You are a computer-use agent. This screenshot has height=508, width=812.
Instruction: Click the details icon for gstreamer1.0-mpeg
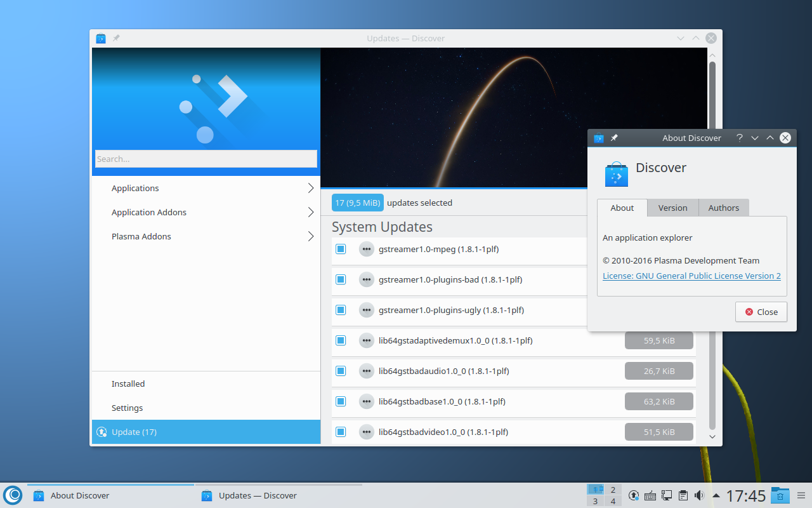pyautogui.click(x=366, y=249)
